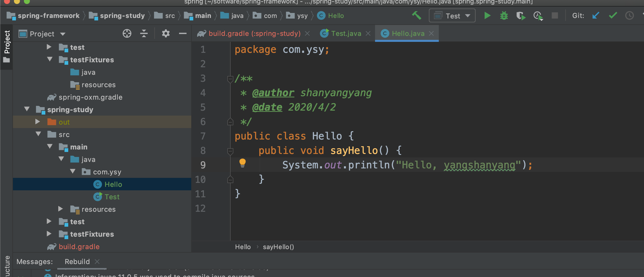Viewport: 644px width, 277px height.
Task: Click the Build project hammer icon
Action: point(416,16)
